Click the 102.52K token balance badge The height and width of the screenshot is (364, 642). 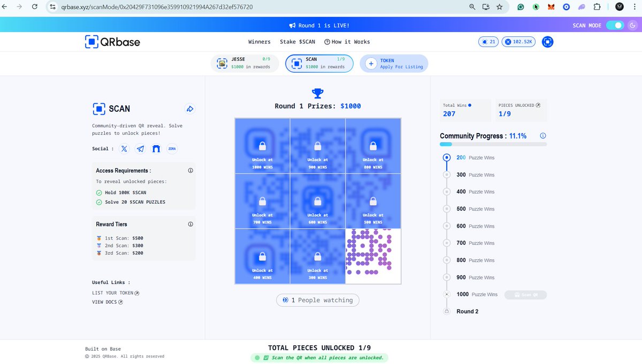(x=518, y=42)
